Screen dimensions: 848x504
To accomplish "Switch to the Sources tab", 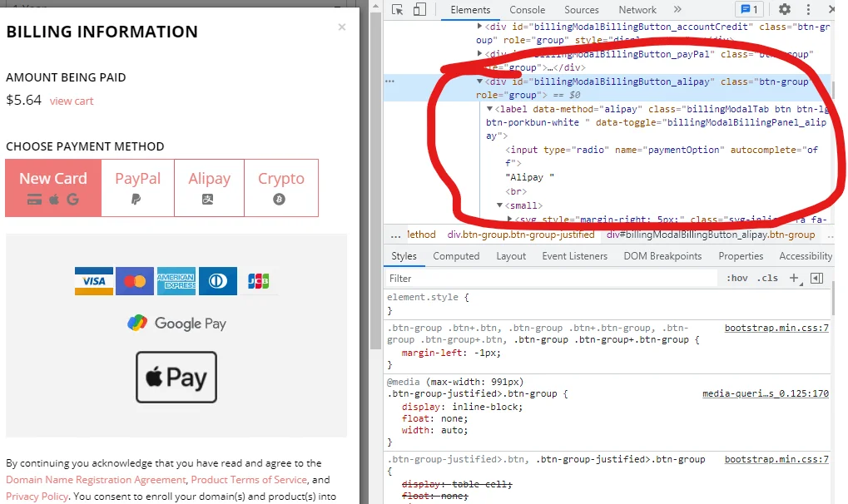I will click(582, 10).
